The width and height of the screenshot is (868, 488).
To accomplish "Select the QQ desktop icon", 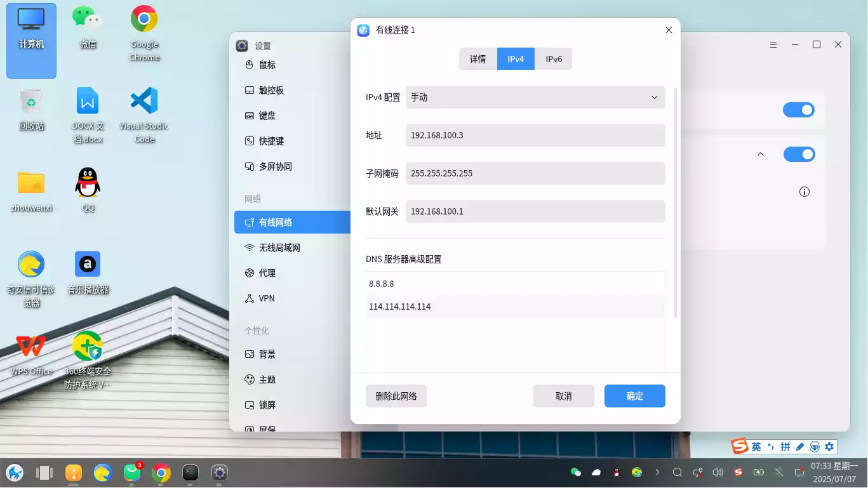I will [x=88, y=190].
